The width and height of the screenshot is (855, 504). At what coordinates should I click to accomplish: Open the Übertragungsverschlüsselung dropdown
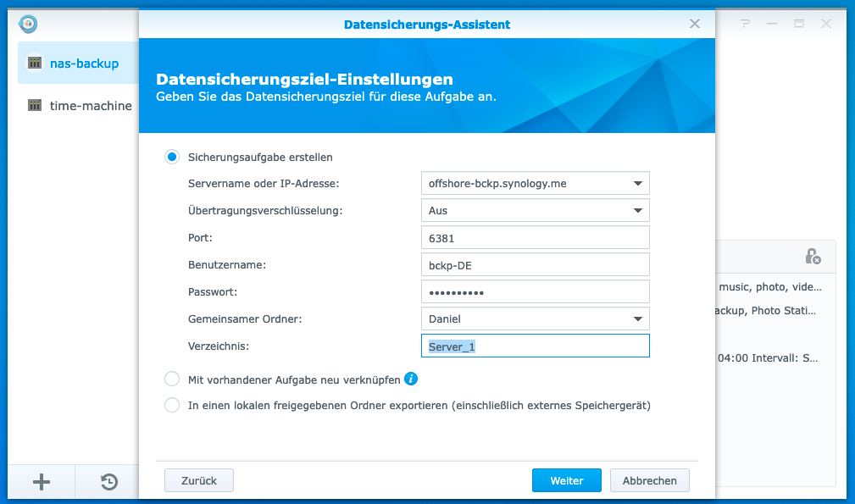point(637,210)
